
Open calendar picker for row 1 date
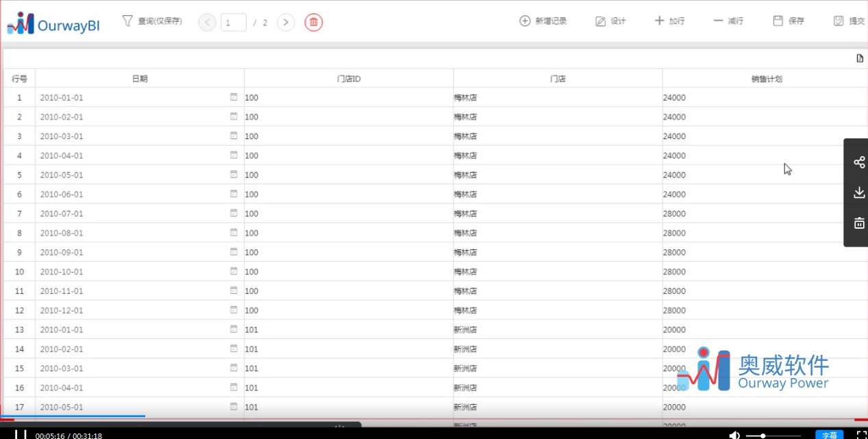(234, 97)
